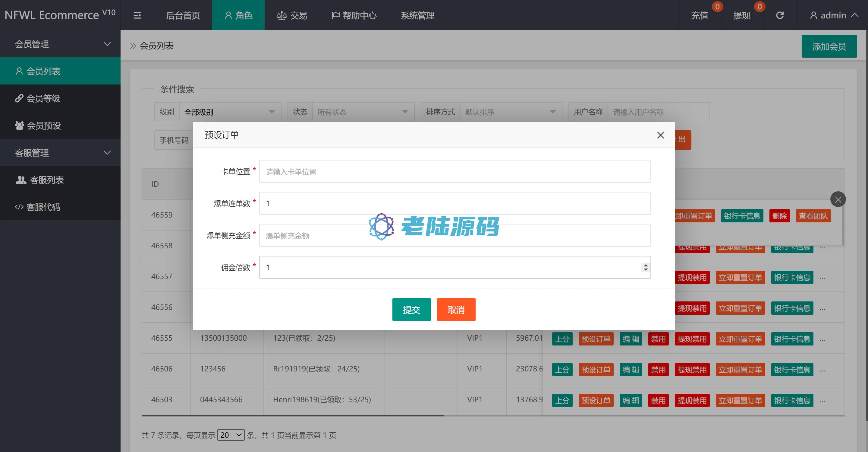Click the refresh icon in top bar
Image resolution: width=868 pixels, height=452 pixels.
tap(780, 15)
